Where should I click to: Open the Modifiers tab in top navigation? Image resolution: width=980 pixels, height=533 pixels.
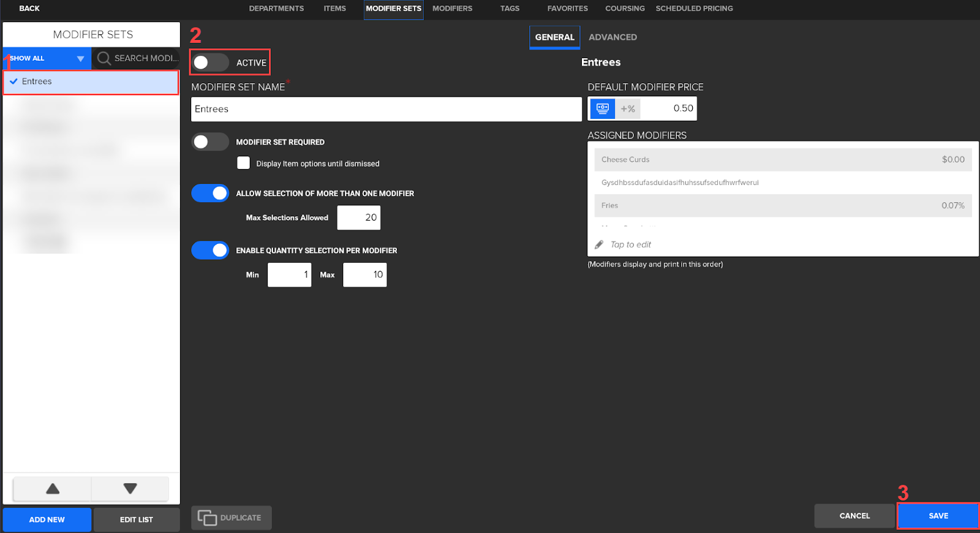452,9
